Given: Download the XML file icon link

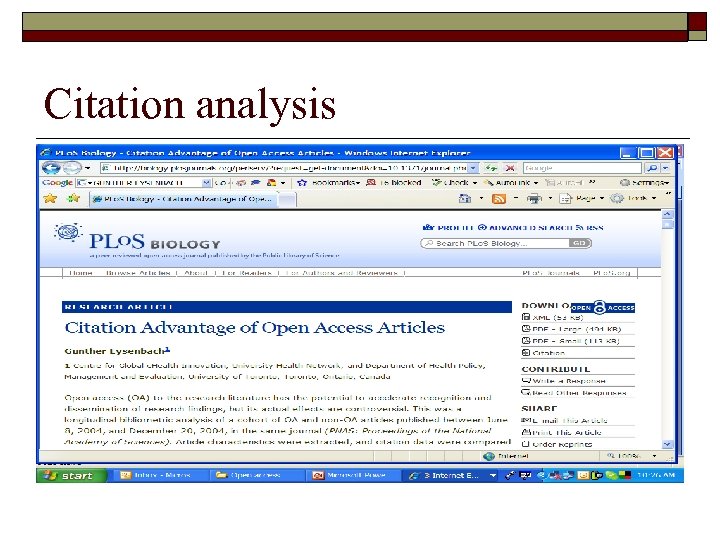Looking at the screenshot, I should (526, 317).
